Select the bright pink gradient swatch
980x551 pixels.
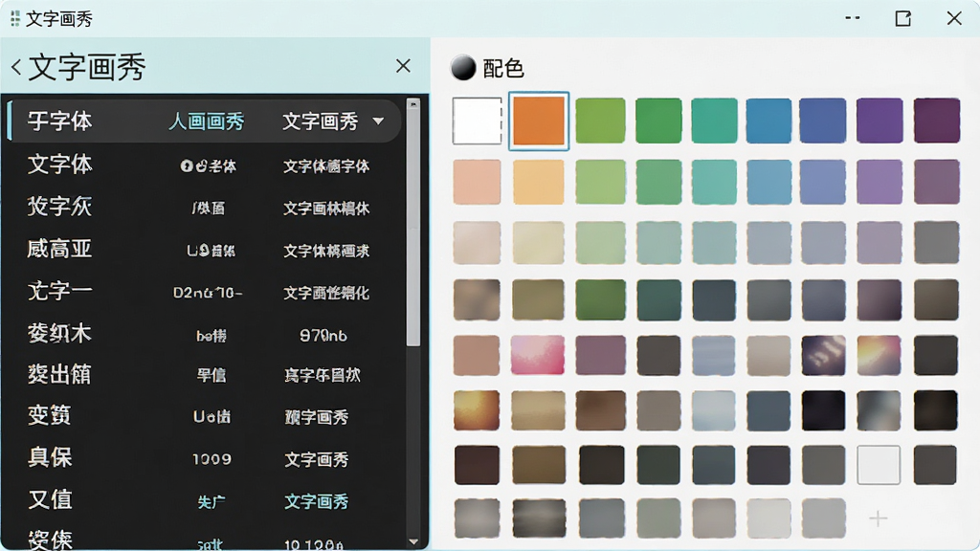[538, 355]
